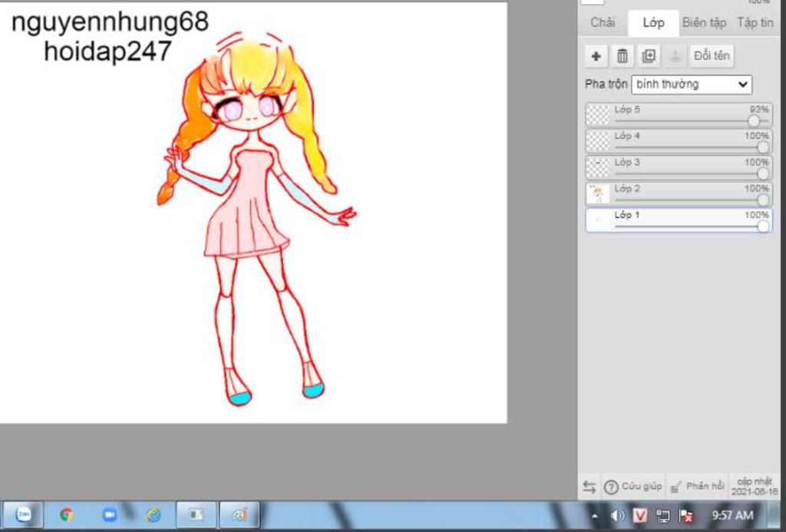This screenshot has height=532, width=786.
Task: Select layer Lớp 4
Action: coord(679,141)
